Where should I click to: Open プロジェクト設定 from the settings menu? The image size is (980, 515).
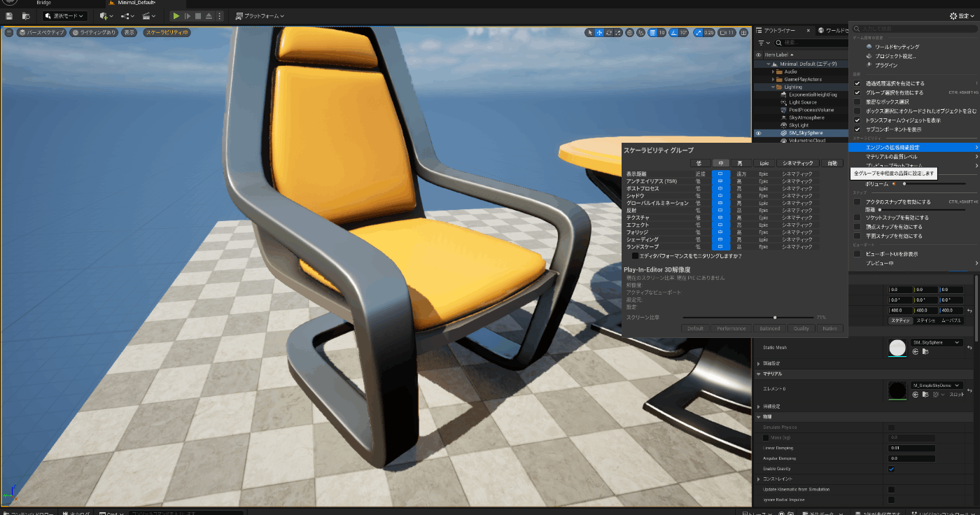coord(895,56)
